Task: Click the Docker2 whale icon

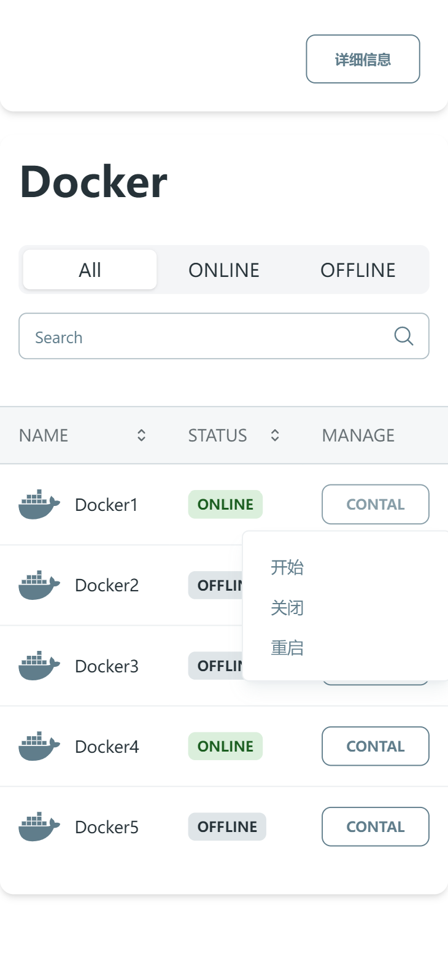Action: 39,585
